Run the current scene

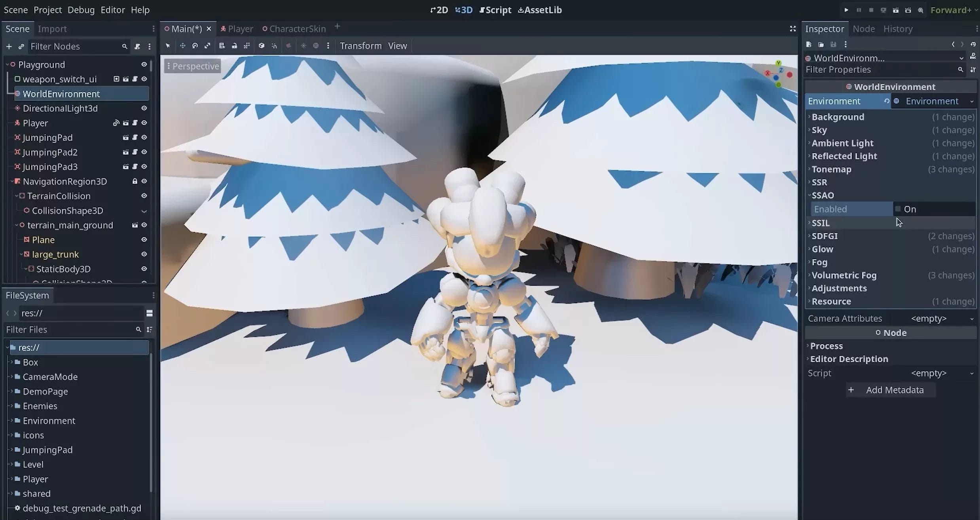896,10
